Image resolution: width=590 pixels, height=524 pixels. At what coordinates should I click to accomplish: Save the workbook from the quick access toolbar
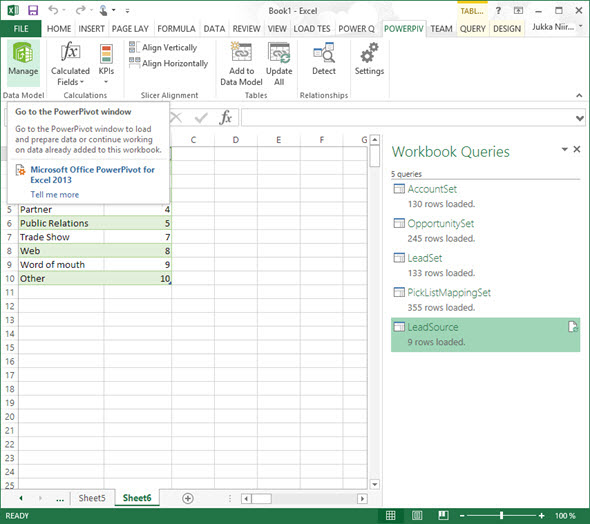tap(33, 11)
